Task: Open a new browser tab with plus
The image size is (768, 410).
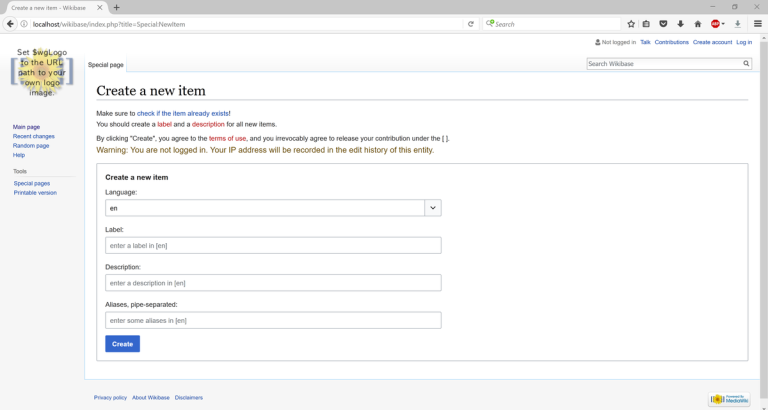Action: (x=117, y=7)
